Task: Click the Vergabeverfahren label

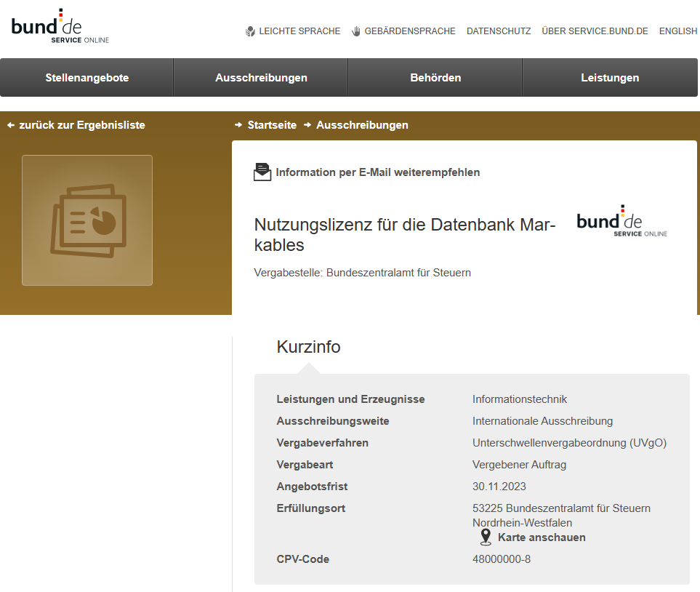Action: pos(322,443)
